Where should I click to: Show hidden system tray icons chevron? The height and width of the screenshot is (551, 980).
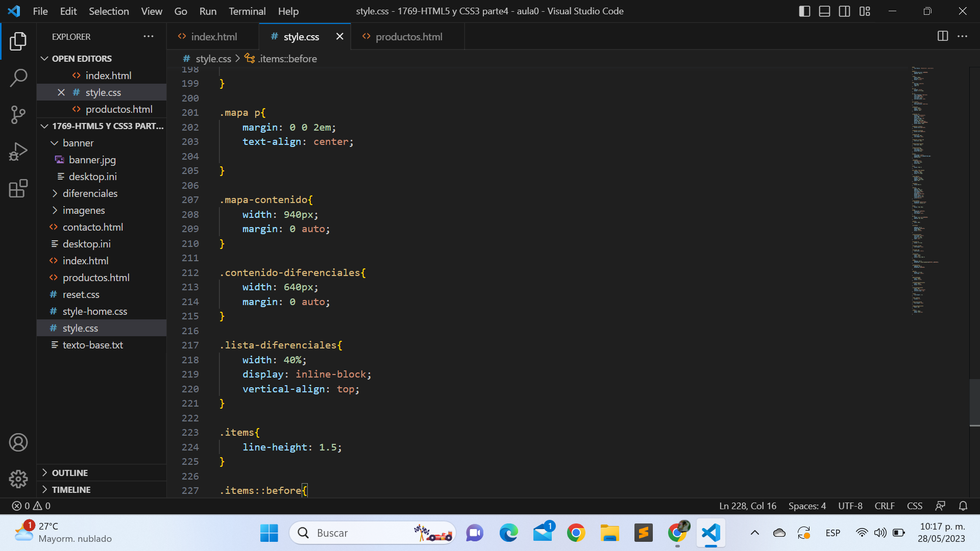pos(754,533)
